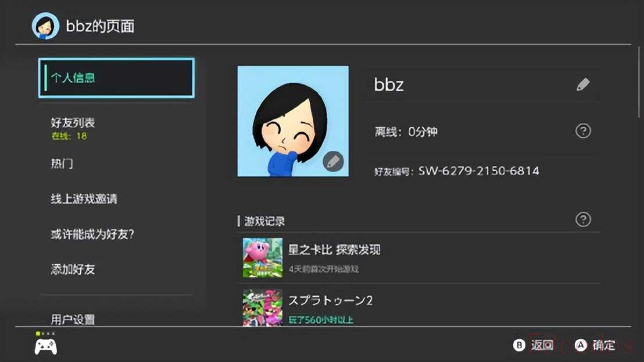The height and width of the screenshot is (362, 644).
Task: Open 或许能成为好友? suggestions
Action: pos(92,235)
